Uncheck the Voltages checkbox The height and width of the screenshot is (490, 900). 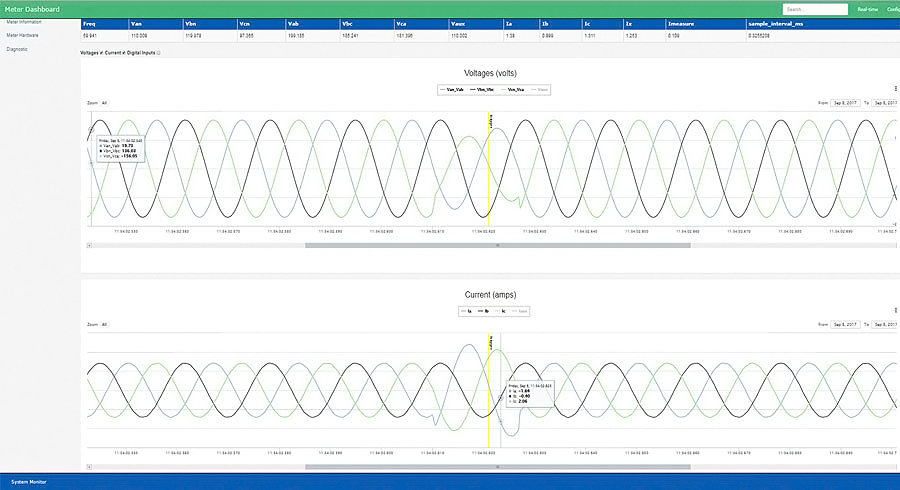click(x=102, y=53)
